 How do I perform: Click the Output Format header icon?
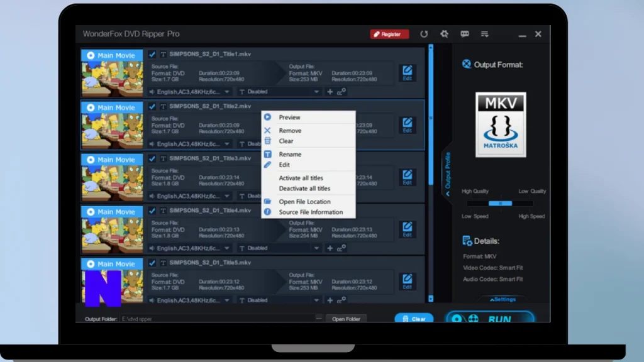click(x=466, y=64)
